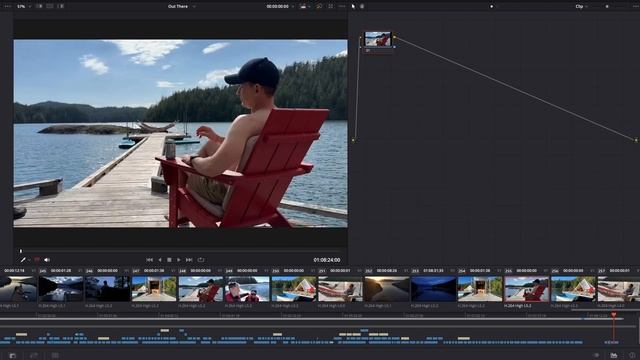Select clip 251 hammock thumbnail
This screenshot has width=640, height=360.
[x=340, y=289]
